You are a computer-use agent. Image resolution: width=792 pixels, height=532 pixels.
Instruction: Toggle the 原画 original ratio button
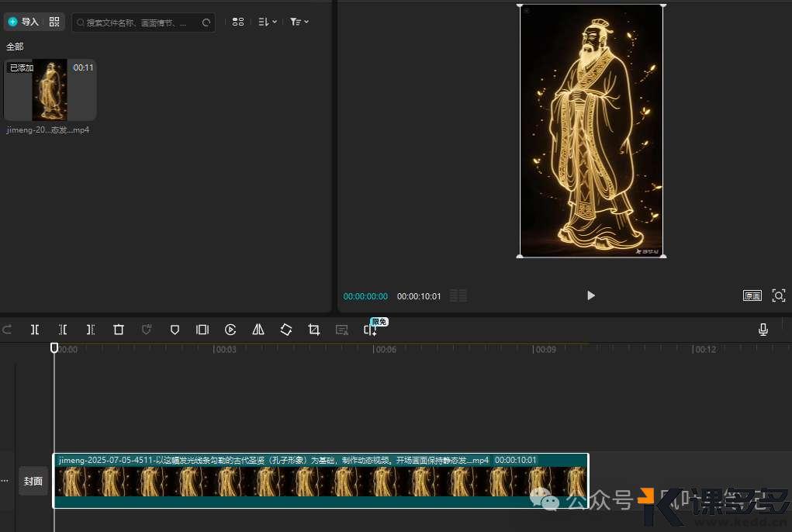[x=752, y=295]
